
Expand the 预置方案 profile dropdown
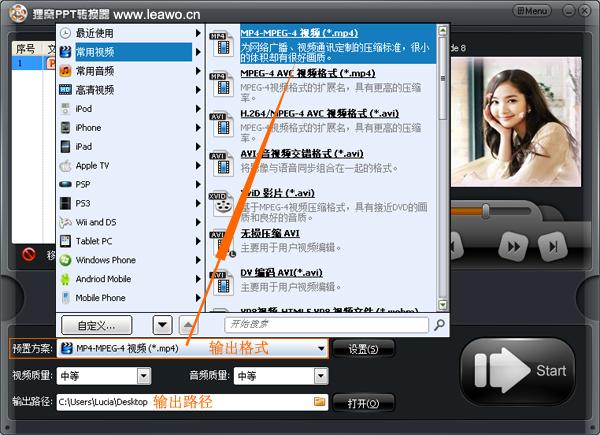(x=321, y=349)
